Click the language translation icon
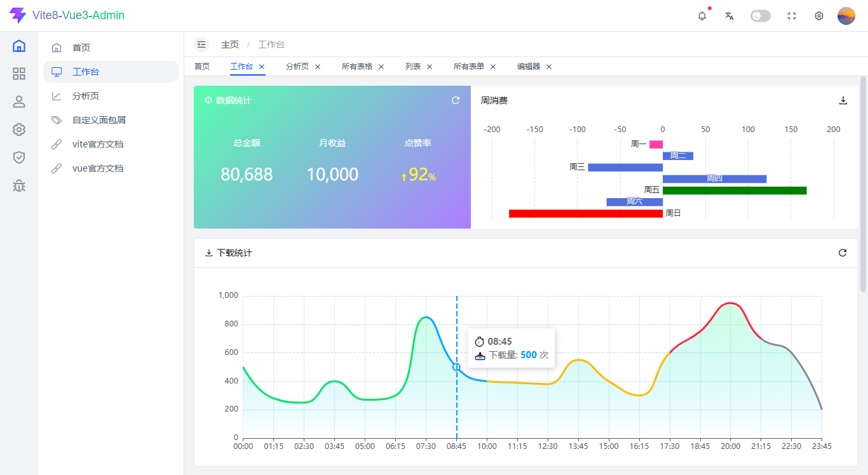Image resolution: width=868 pixels, height=475 pixels. pos(729,16)
